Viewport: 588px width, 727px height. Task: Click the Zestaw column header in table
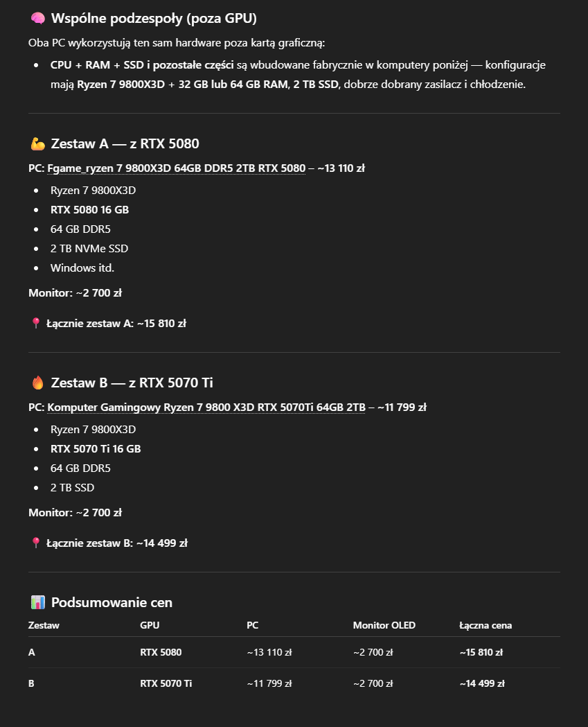click(x=44, y=625)
